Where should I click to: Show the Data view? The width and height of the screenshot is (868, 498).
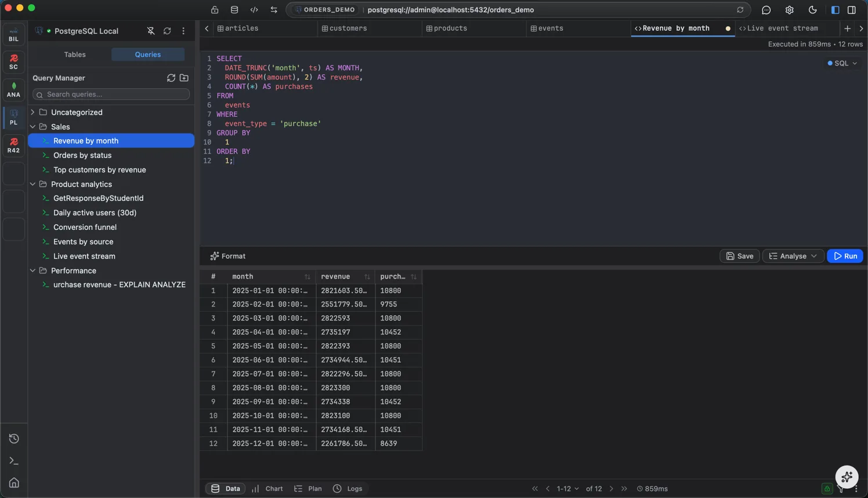click(226, 489)
